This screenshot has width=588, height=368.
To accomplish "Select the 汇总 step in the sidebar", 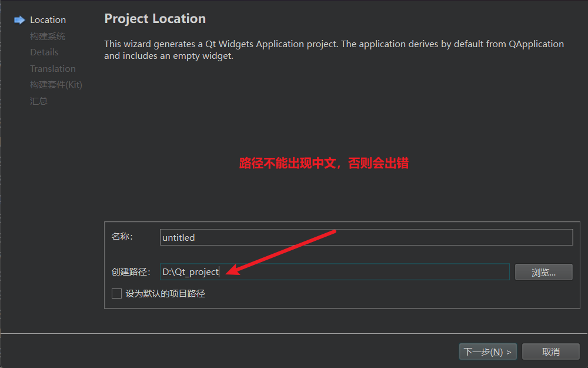I will point(39,101).
